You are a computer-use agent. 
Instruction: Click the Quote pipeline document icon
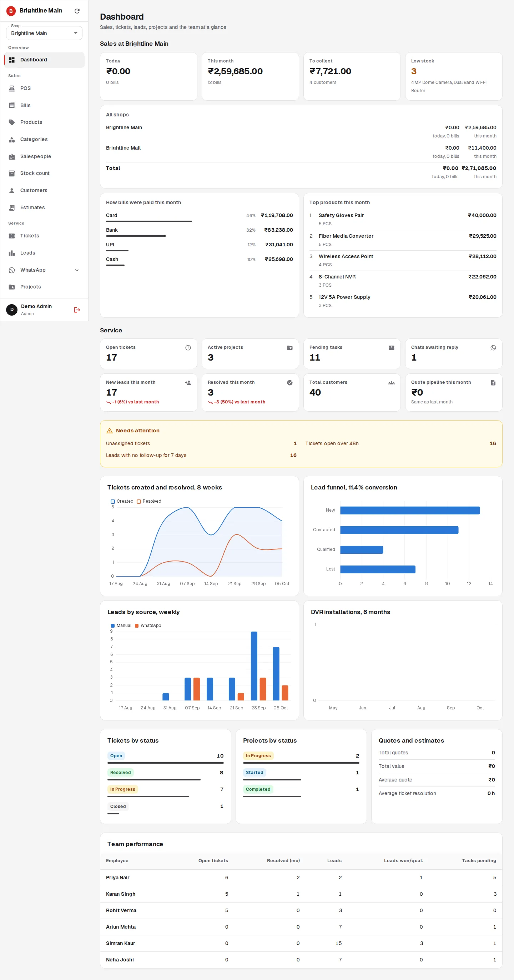pyautogui.click(x=493, y=383)
